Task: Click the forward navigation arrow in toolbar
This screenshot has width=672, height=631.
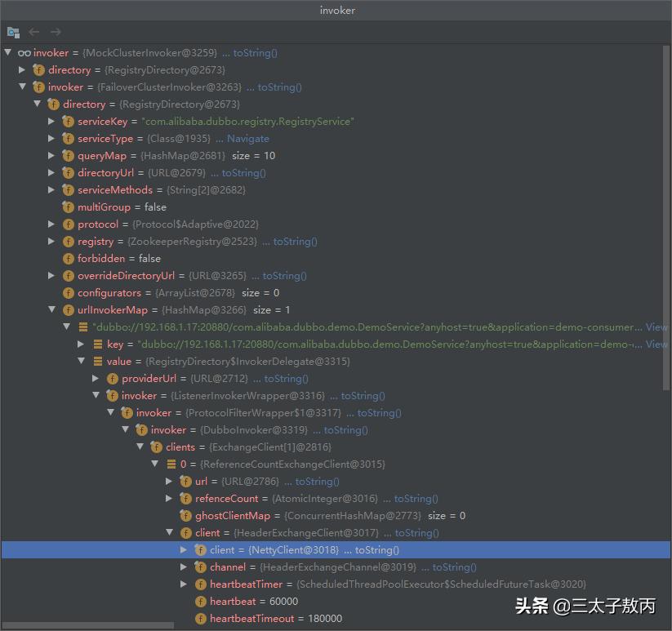Action: click(56, 32)
